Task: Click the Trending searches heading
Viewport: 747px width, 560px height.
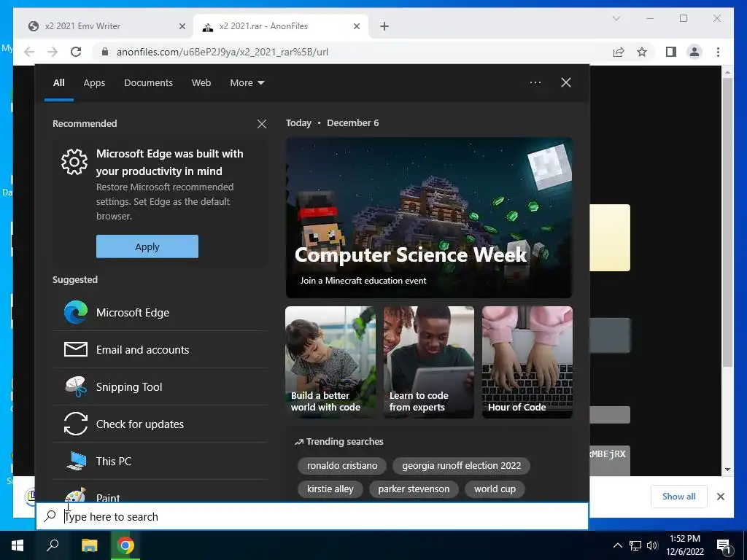Action: [x=338, y=441]
